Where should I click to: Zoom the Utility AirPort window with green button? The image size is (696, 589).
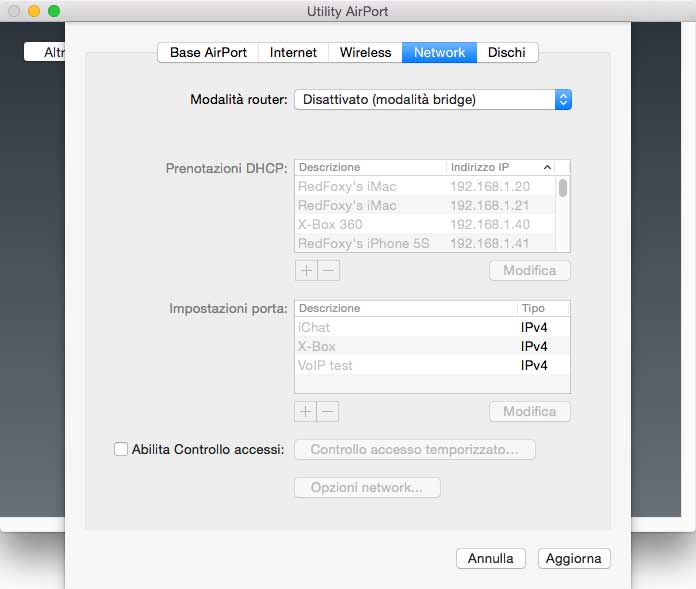point(54,11)
